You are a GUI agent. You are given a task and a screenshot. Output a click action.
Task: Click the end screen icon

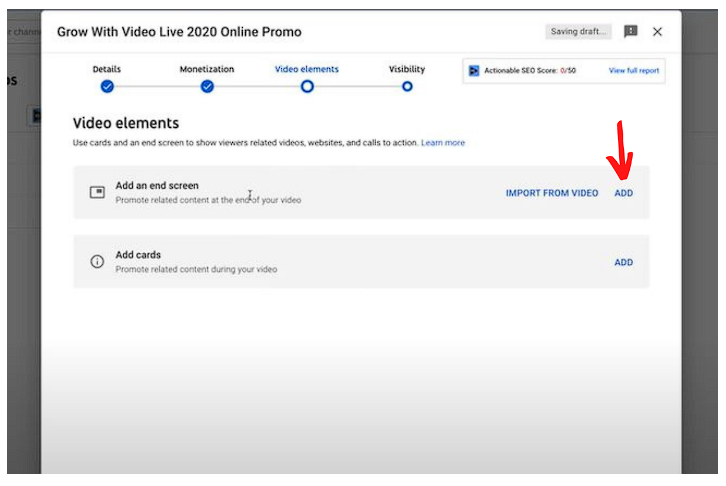pyautogui.click(x=97, y=192)
